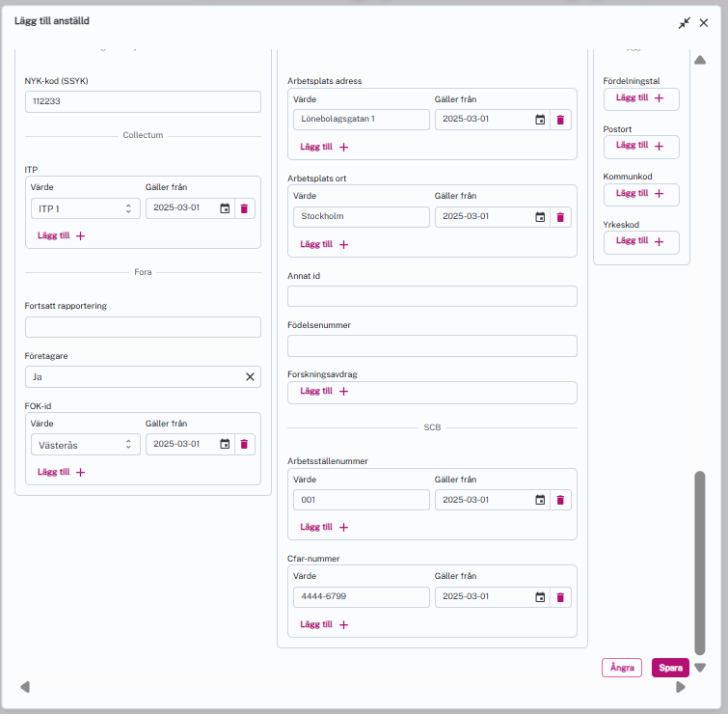Open calendar for Arbetsplats adress date
Image resolution: width=728 pixels, height=714 pixels.
coord(540,120)
